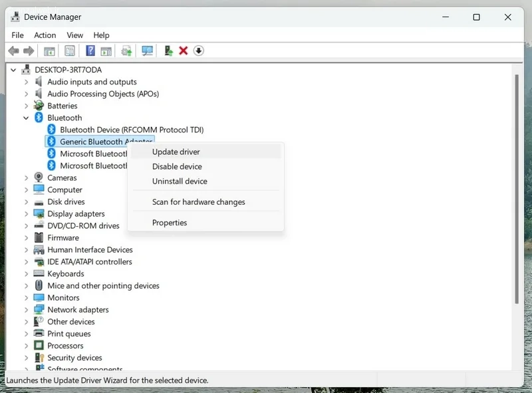Expand the DVD/CD-ROM drives category
Screen dimensions: 532x393
point(26,225)
